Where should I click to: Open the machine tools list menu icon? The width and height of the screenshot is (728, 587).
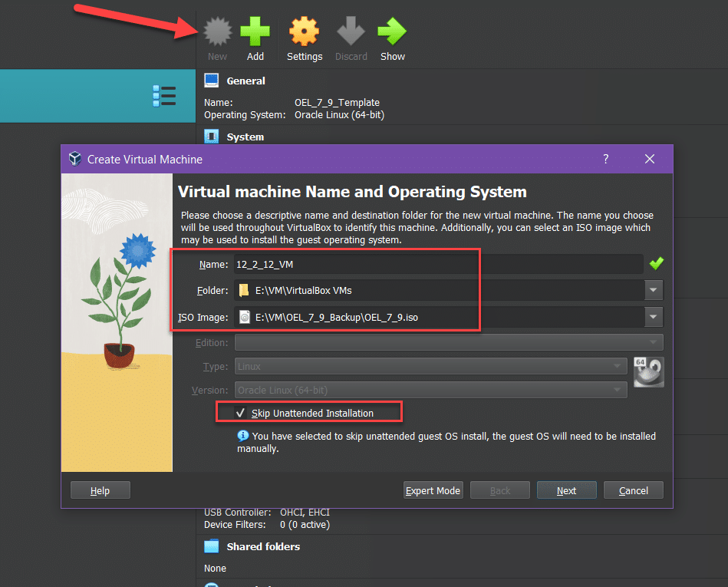164,96
